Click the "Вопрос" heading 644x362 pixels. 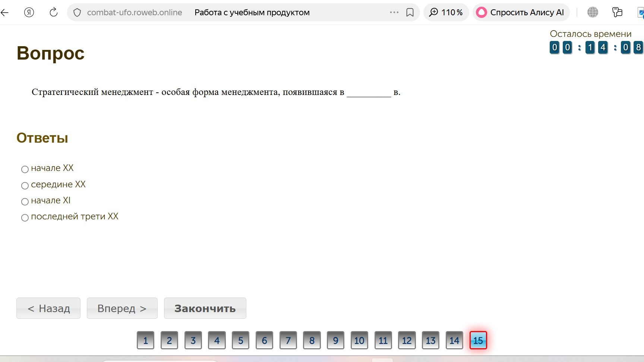point(51,53)
